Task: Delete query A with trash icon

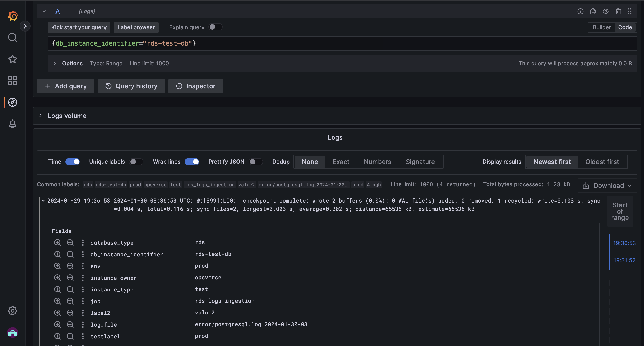Action: click(x=618, y=11)
